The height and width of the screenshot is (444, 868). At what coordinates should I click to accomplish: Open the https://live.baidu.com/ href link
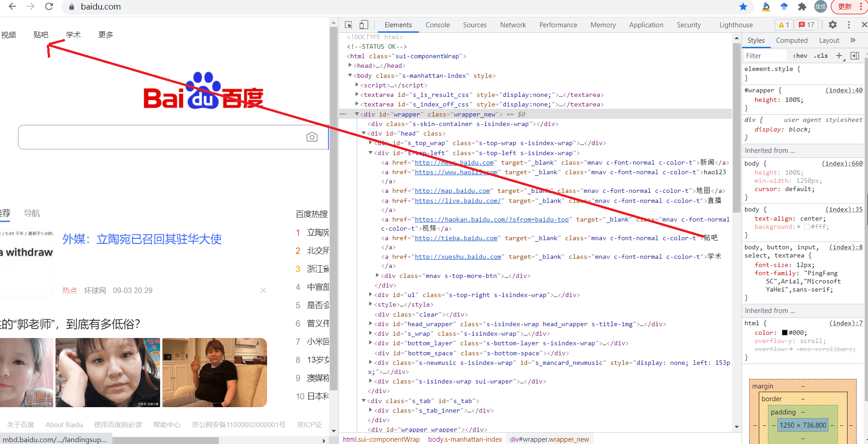coord(458,201)
